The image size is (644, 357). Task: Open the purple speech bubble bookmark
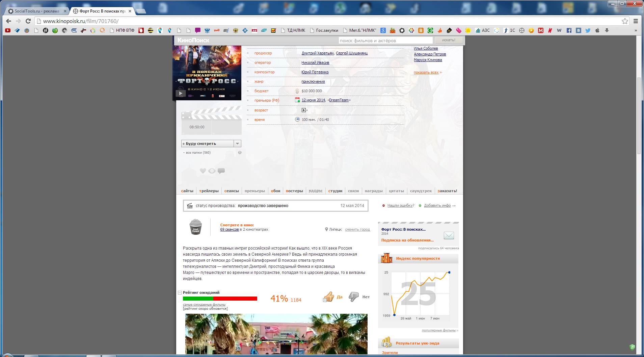tap(198, 30)
